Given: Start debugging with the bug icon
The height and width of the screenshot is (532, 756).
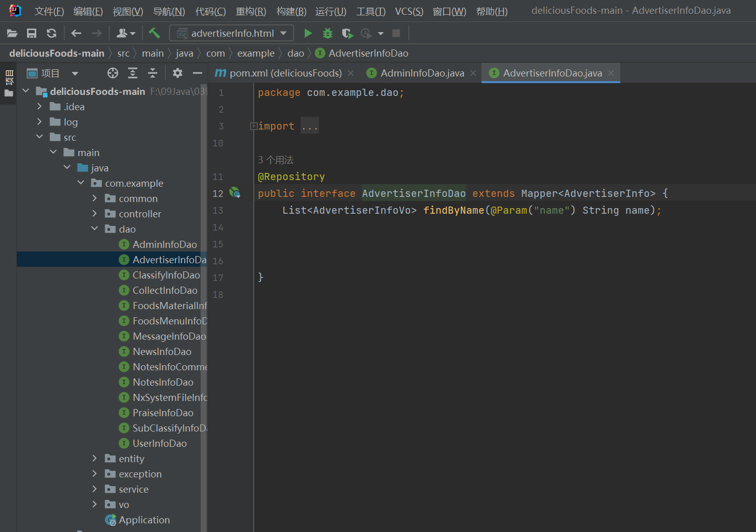Looking at the screenshot, I should [328, 33].
